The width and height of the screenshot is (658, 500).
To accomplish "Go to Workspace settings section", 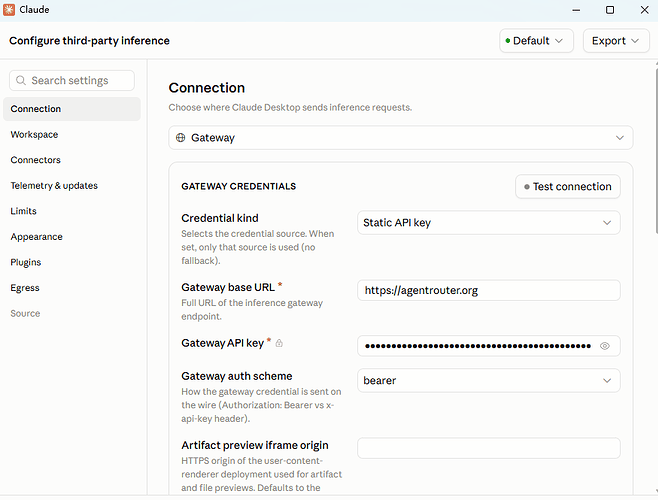I will click(x=34, y=134).
